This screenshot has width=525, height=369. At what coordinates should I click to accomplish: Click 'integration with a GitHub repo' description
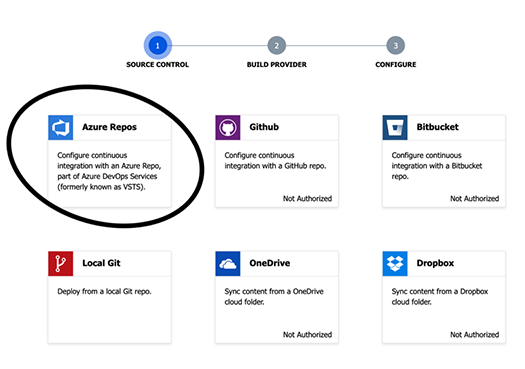[275, 161]
